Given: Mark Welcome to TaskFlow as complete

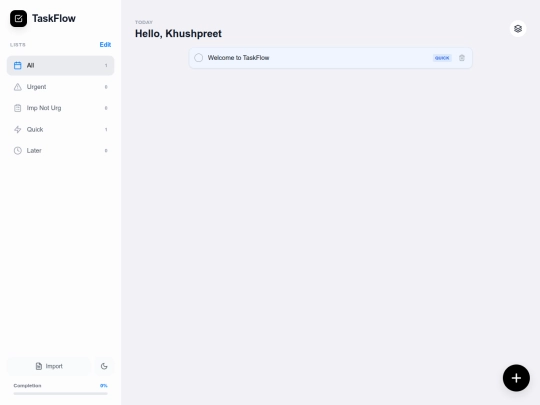Looking at the screenshot, I should [198, 58].
